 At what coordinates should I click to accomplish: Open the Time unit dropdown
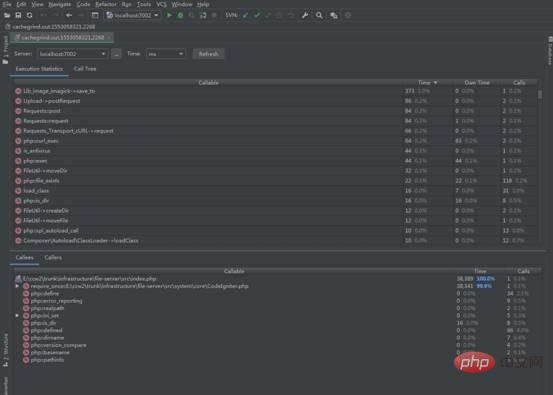click(165, 54)
